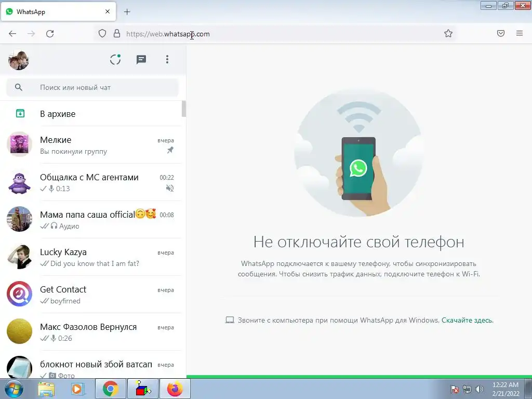The image size is (532, 399).
Task: Click 'Вы покинули группу' preview text
Action: tap(73, 152)
